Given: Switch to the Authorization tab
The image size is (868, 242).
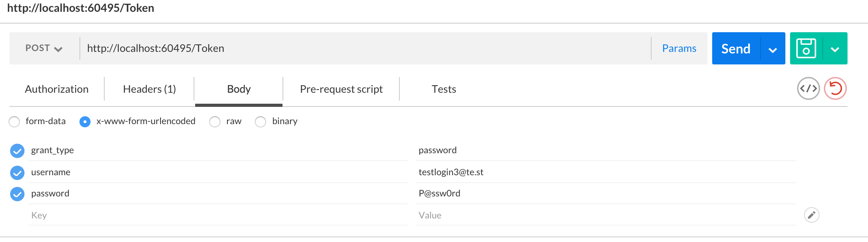Looking at the screenshot, I should point(57,89).
